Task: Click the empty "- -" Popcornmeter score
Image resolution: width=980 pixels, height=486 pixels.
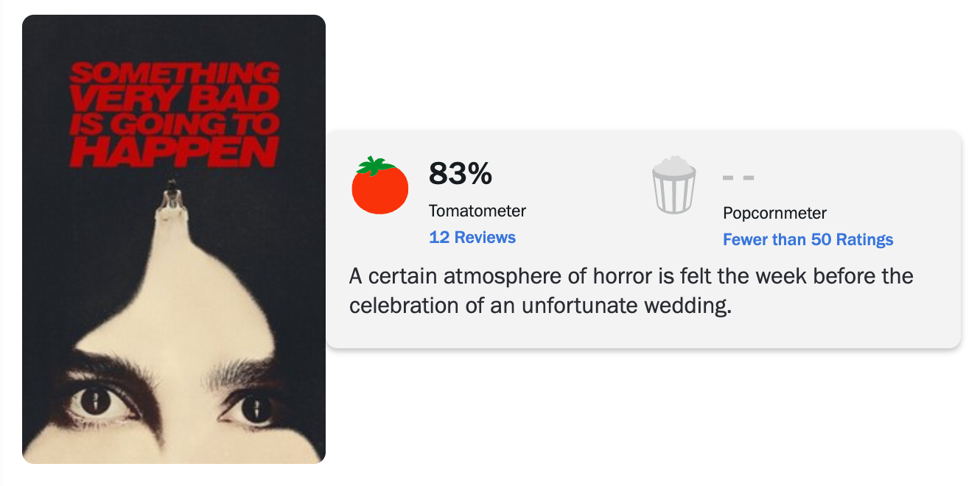Action: pos(738,177)
